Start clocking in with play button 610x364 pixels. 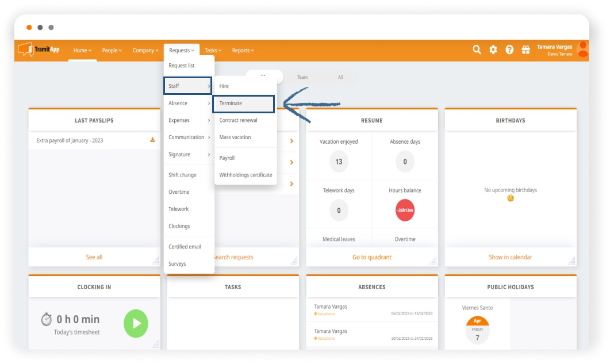[x=136, y=323]
